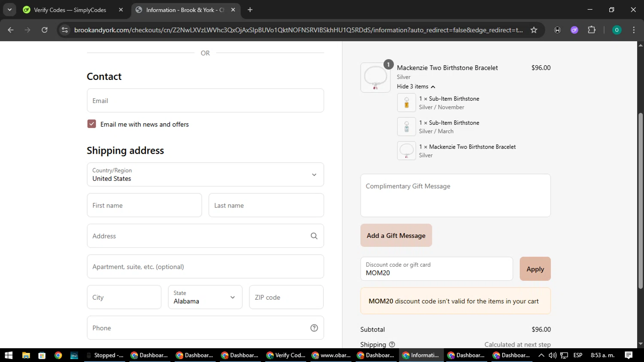The width and height of the screenshot is (644, 362).
Task: Open the Stopped taskbar window
Action: [105, 355]
